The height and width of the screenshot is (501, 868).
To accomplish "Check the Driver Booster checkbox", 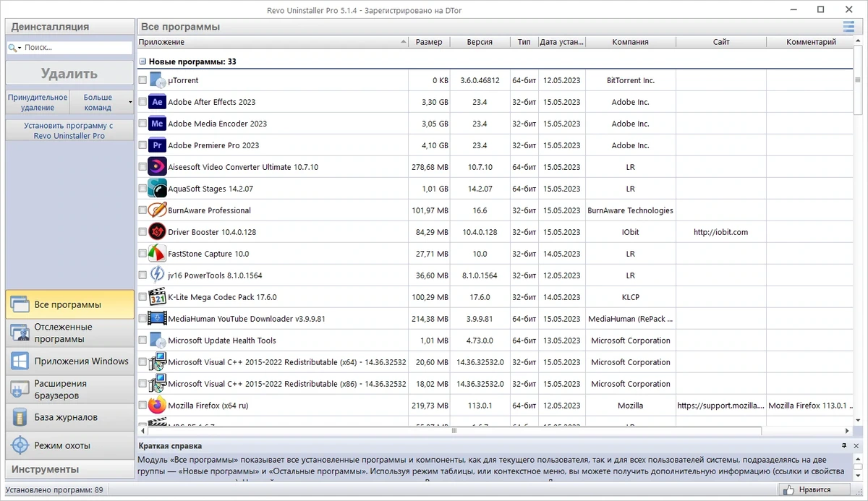I will click(142, 232).
